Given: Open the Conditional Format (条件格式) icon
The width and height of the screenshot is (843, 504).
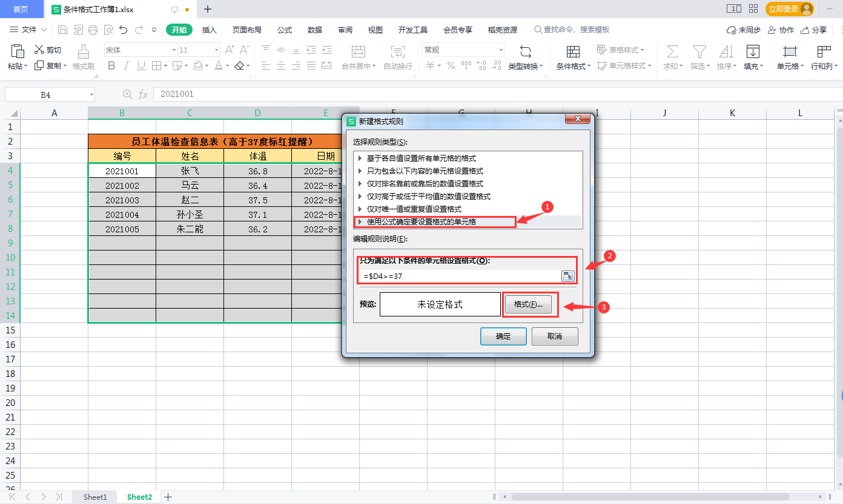Looking at the screenshot, I should click(573, 51).
